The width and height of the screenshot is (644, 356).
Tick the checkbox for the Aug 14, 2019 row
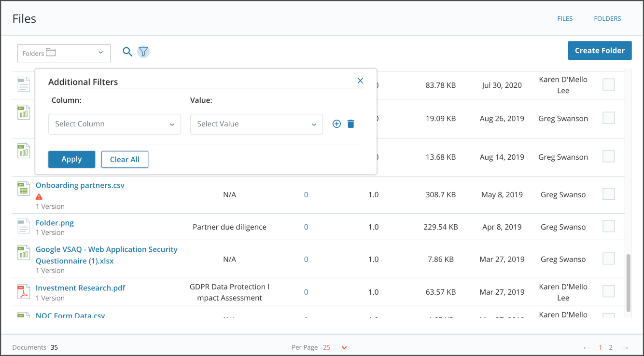[609, 156]
